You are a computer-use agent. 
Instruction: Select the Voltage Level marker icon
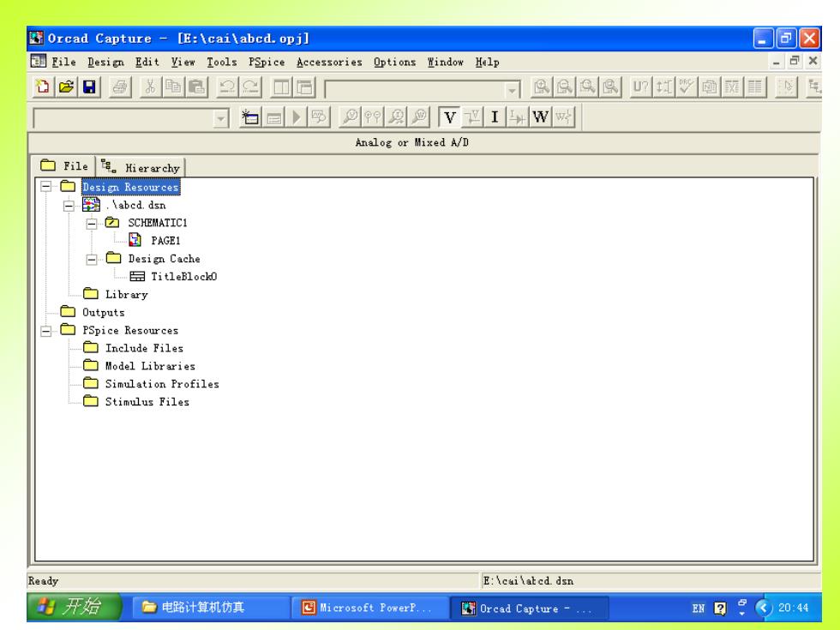(351, 117)
